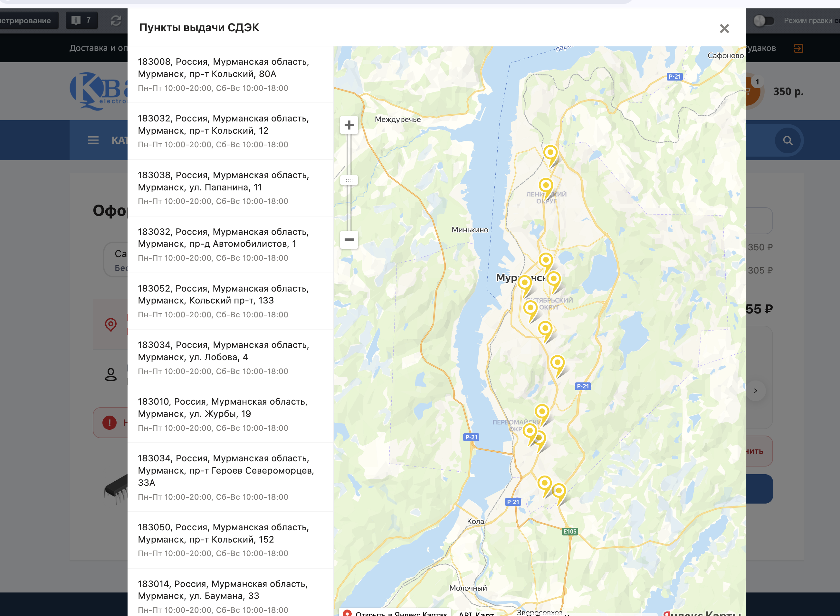Image resolution: width=840 pixels, height=616 pixels.
Task: Click the Кола town label on map
Action: (475, 521)
